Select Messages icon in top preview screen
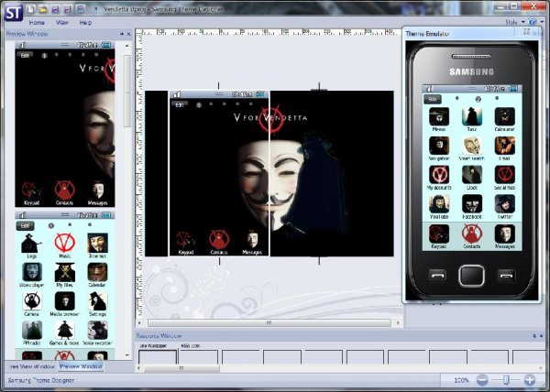Image resolution: width=550 pixels, height=392 pixels. [x=97, y=193]
